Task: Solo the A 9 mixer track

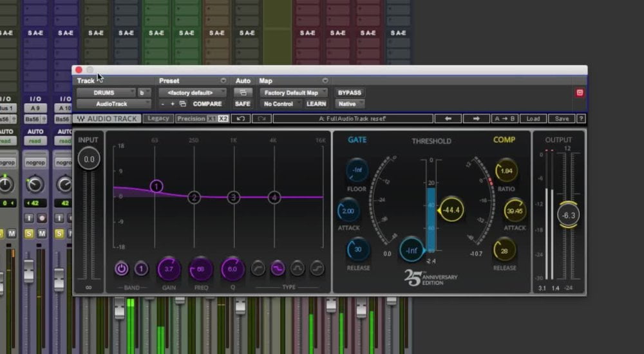Action: pyautogui.click(x=29, y=234)
